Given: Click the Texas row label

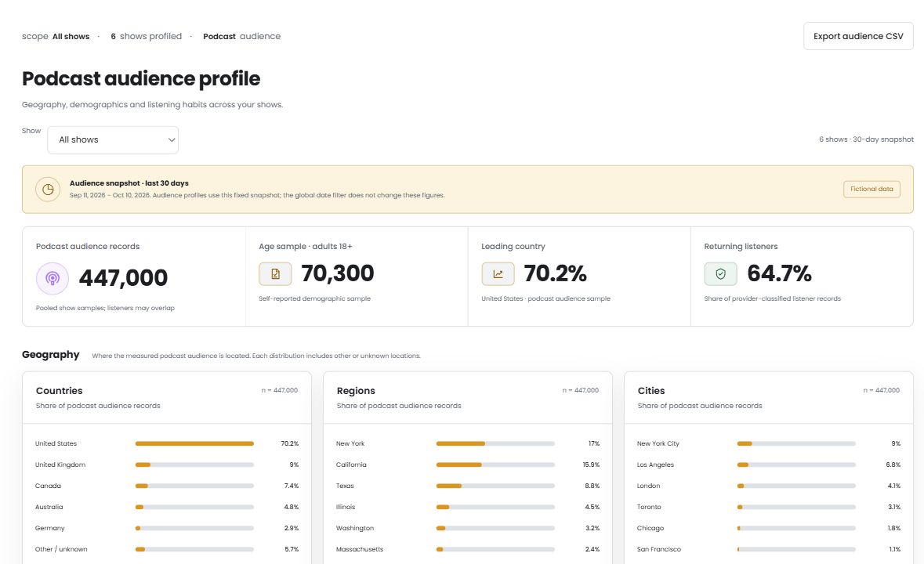Looking at the screenshot, I should 345,486.
